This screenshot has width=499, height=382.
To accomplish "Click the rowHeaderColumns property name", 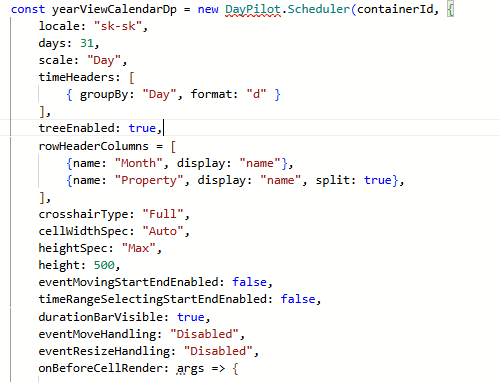I will click(94, 146).
